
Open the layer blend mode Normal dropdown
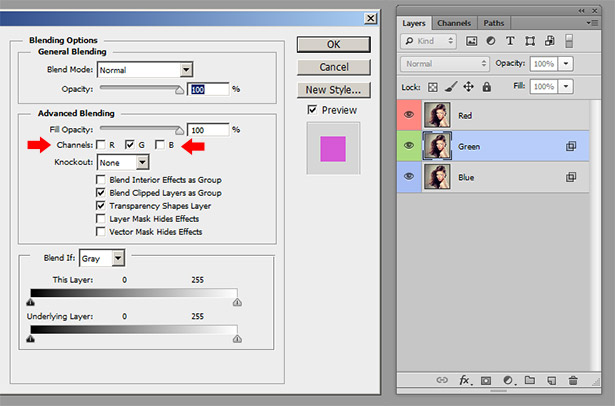click(445, 64)
